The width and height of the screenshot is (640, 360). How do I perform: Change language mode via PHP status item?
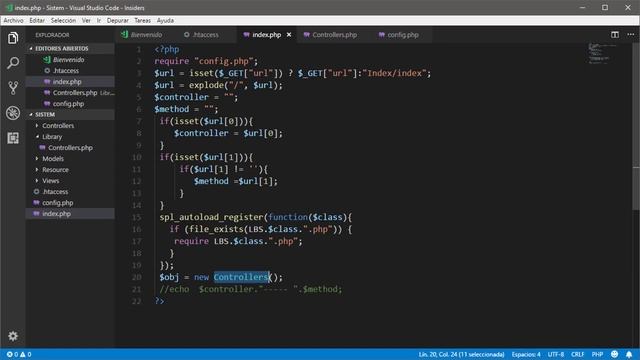point(598,354)
